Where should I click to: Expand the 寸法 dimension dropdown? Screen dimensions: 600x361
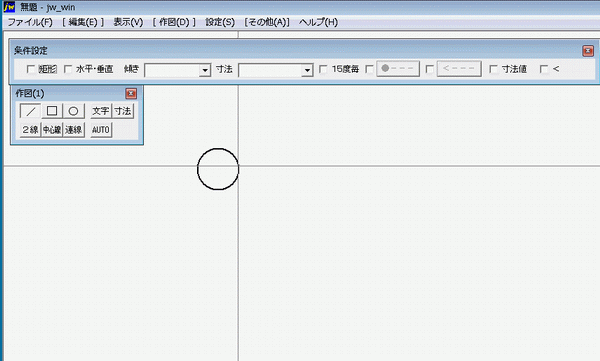(x=307, y=70)
